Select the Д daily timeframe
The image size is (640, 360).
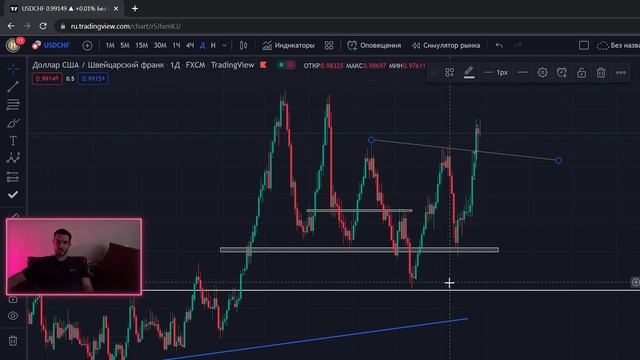202,46
